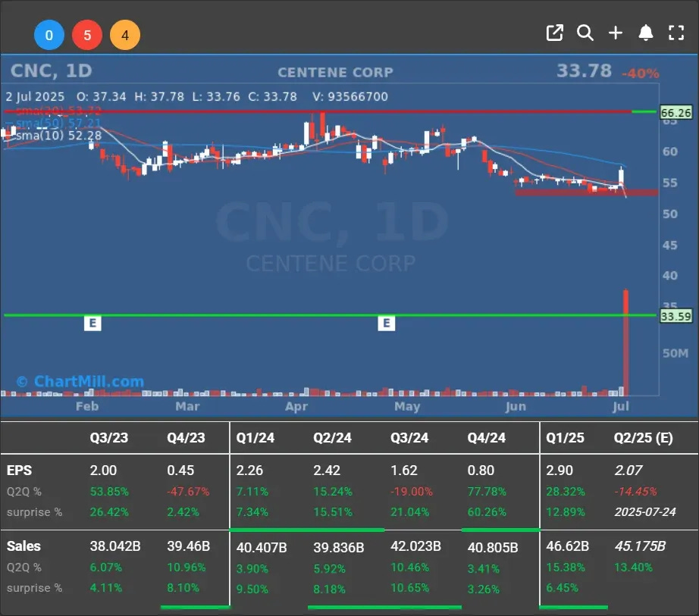This screenshot has height=616, width=699.
Task: Click the 2025-07-24 earnings date
Action: (645, 512)
